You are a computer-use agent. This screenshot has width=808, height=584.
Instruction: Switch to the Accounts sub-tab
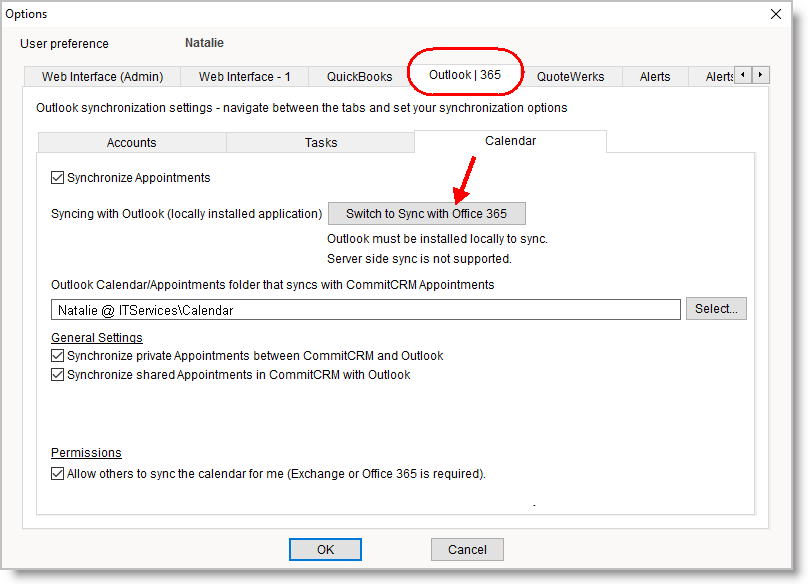pos(132,143)
